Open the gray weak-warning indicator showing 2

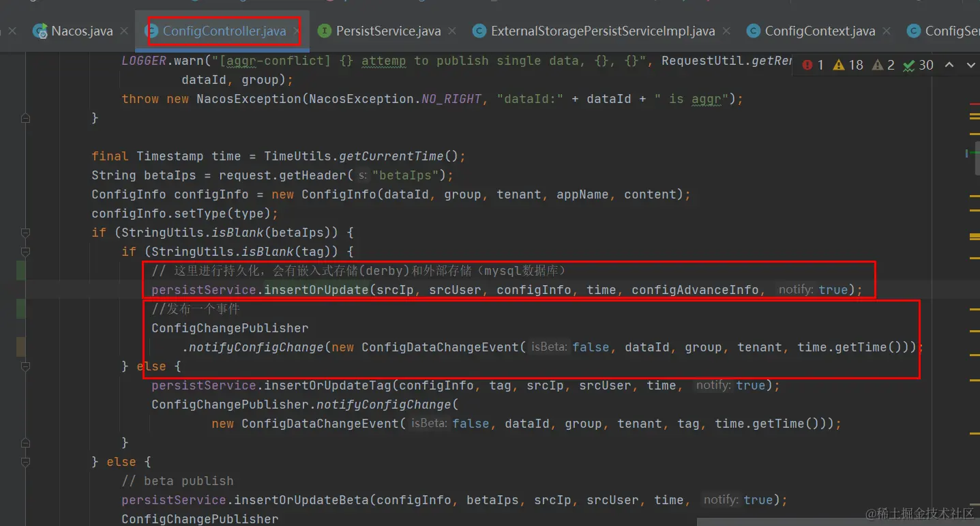click(x=883, y=65)
